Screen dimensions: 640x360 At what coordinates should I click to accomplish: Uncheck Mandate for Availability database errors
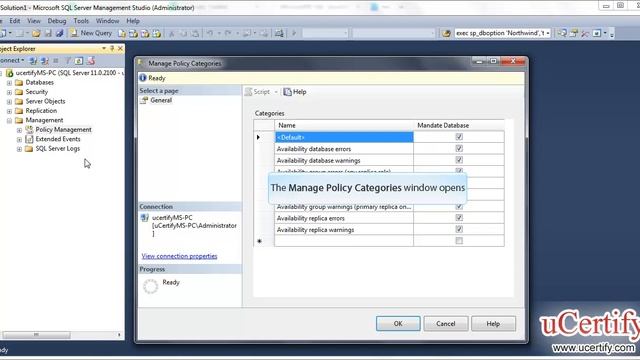point(459,149)
